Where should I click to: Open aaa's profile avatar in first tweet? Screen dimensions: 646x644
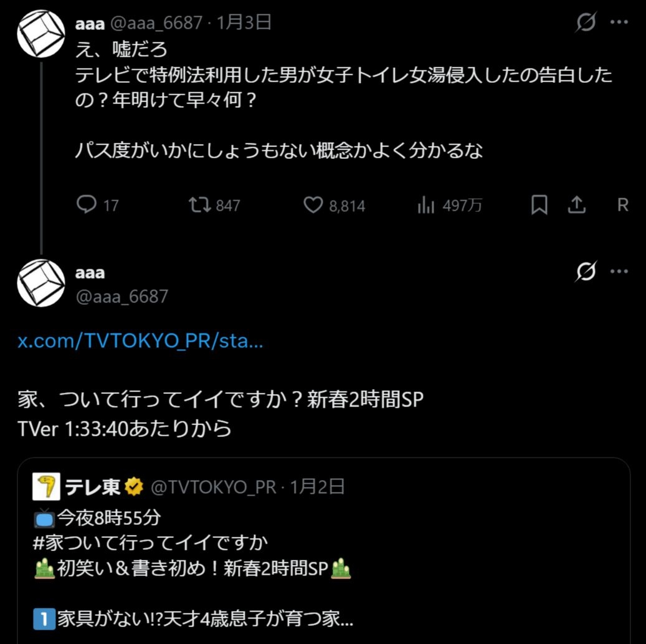pos(41,33)
